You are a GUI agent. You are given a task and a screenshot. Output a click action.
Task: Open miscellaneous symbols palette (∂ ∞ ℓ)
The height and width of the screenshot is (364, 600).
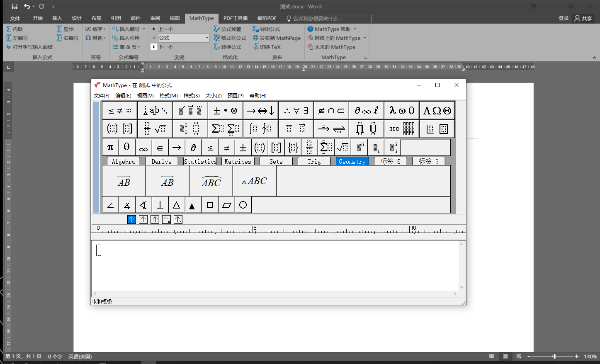(366, 111)
